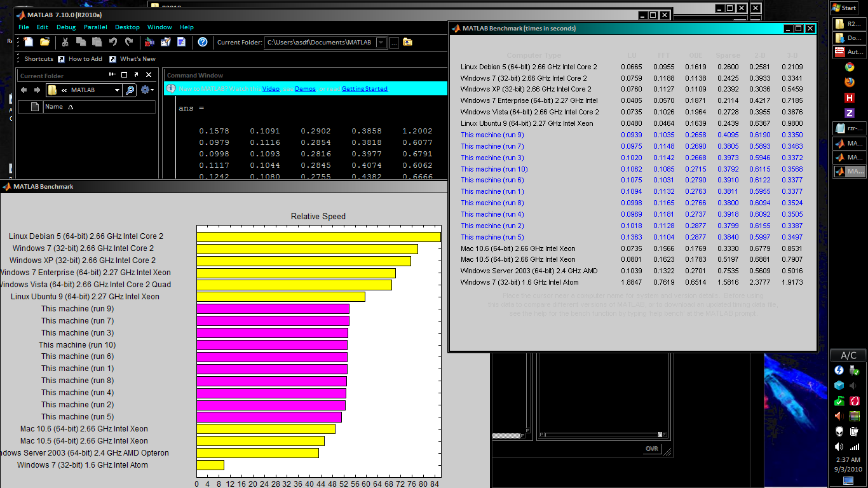Open Current Folder actions gear menu
The width and height of the screenshot is (868, 488).
pos(147,90)
